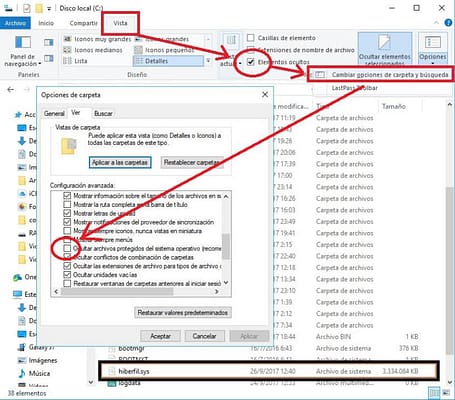Switch to the Compartir ribbon tab
This screenshot has width=455, height=400.
pyautogui.click(x=83, y=23)
